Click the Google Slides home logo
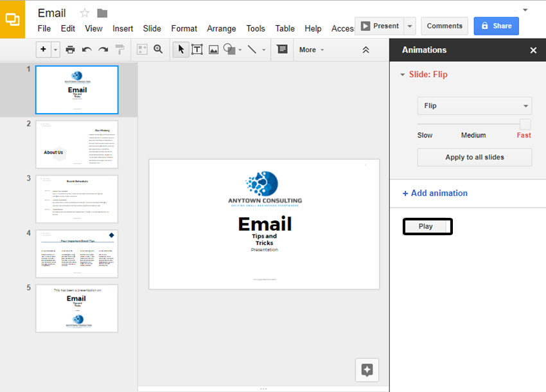546x392 pixels. coord(12,19)
